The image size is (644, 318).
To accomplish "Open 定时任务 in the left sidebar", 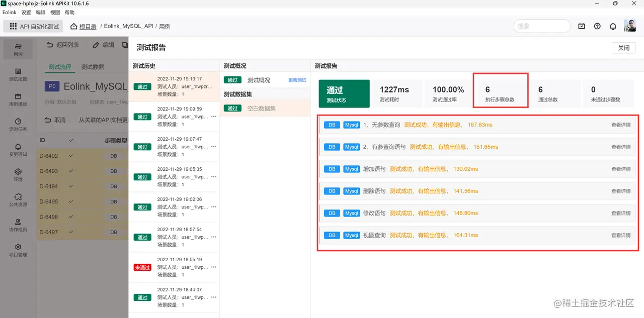I will 18,125.
